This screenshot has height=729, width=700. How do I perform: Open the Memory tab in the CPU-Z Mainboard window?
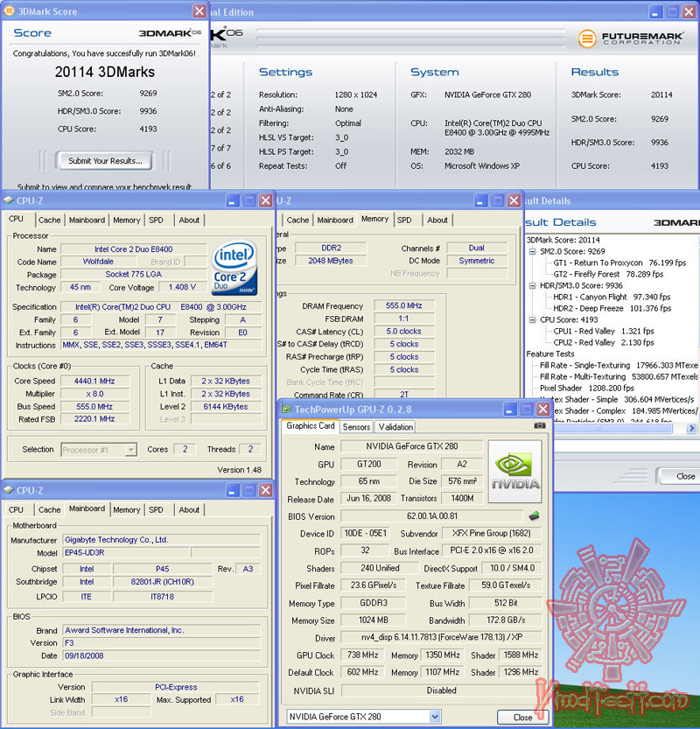click(126, 509)
